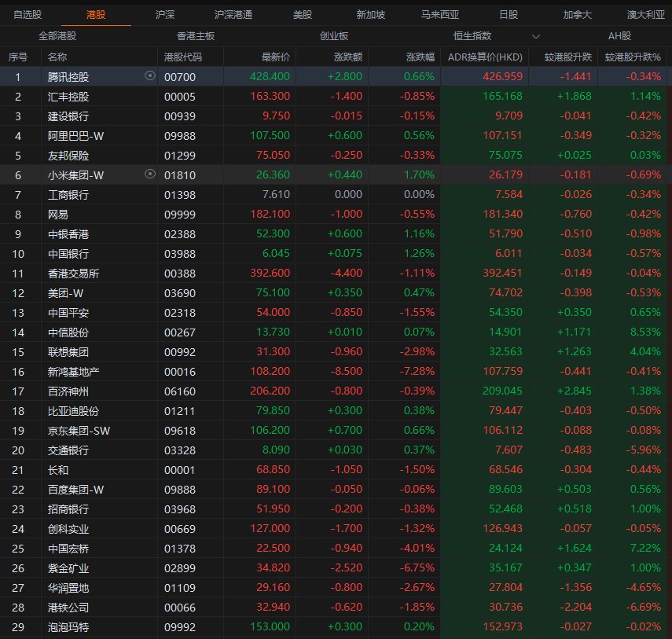Click the watch icon beside 小米集团-W
Viewport: 672px width, 639px height.
[150, 174]
